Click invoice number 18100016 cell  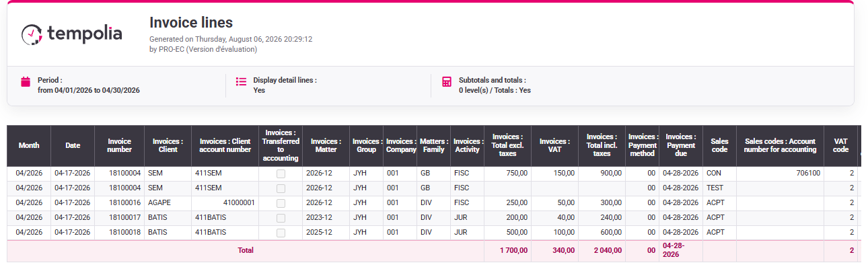(x=120, y=203)
